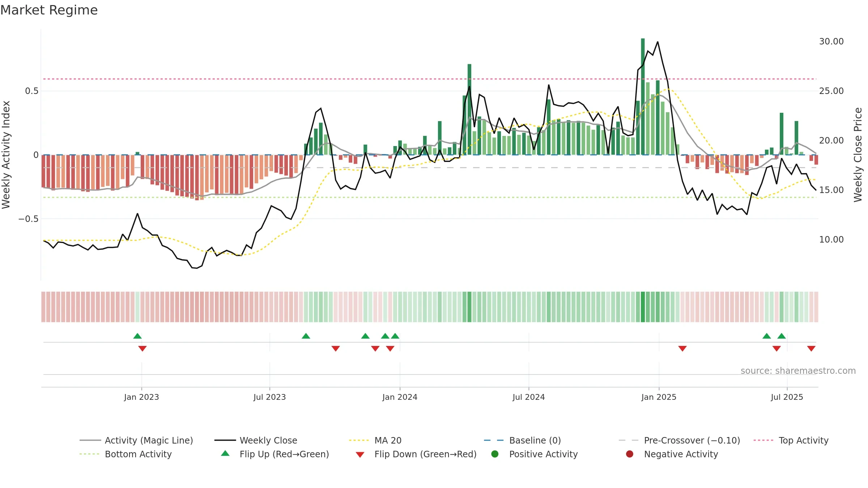The image size is (868, 488).
Task: Toggle the Pre-Crossover (−0.10) legend entry
Action: point(679,440)
